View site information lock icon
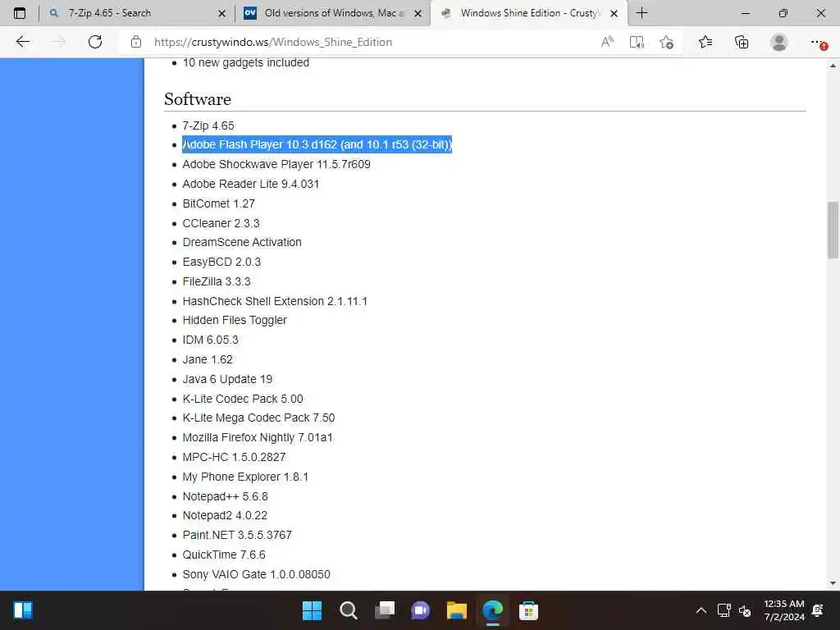The height and width of the screenshot is (630, 840). tap(136, 42)
